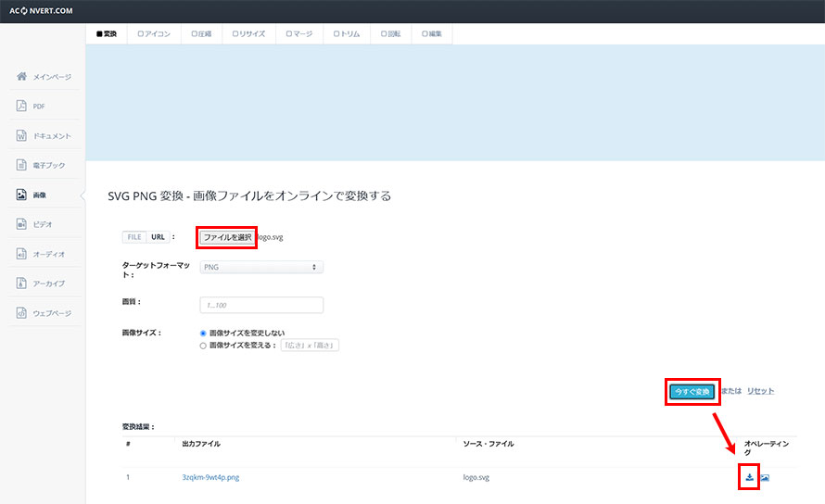Screen dimensions: 825x504
Task: Switch to the アイコン tab
Action: (x=154, y=33)
